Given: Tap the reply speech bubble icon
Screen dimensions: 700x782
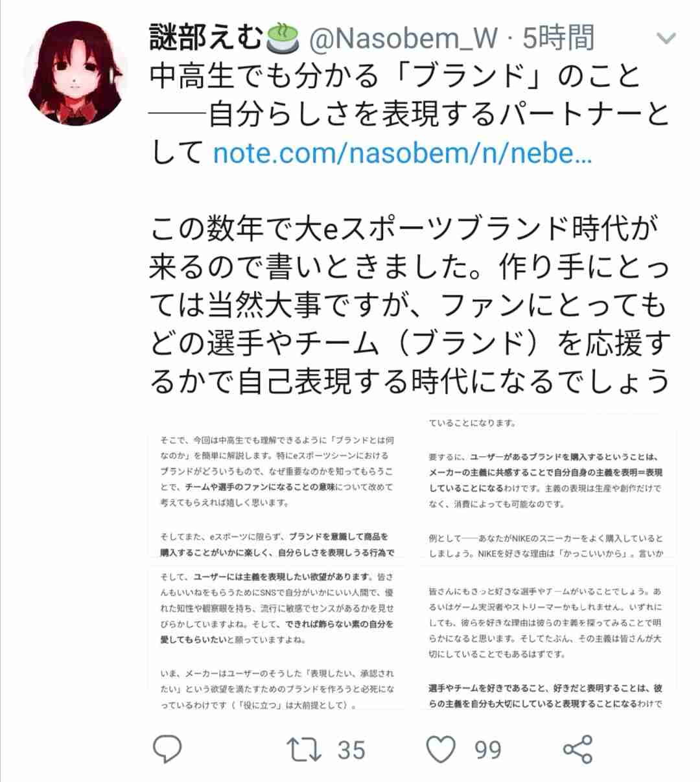Looking at the screenshot, I should coord(167,749).
